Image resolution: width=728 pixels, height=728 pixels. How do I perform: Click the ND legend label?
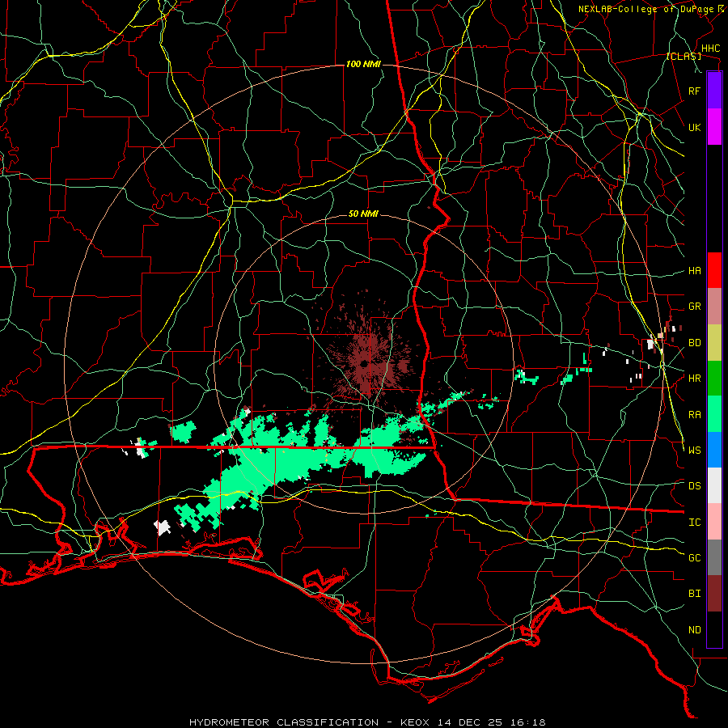[x=694, y=630]
